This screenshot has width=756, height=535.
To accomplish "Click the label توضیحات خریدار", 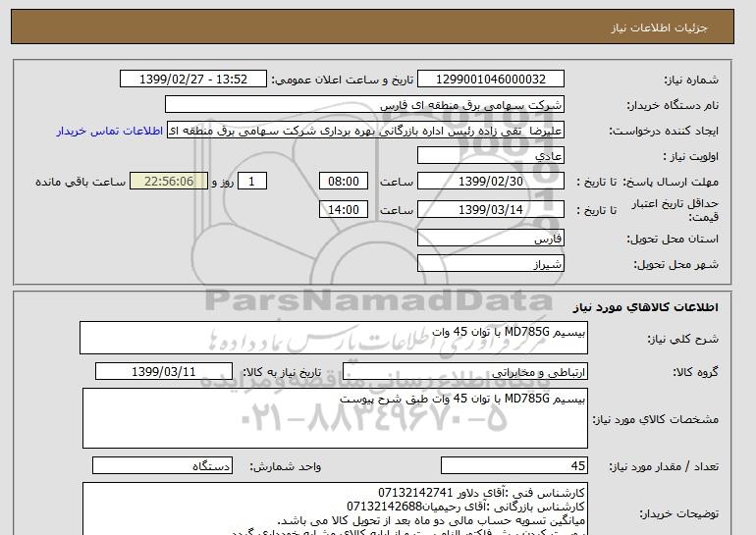I will pyautogui.click(x=679, y=513).
